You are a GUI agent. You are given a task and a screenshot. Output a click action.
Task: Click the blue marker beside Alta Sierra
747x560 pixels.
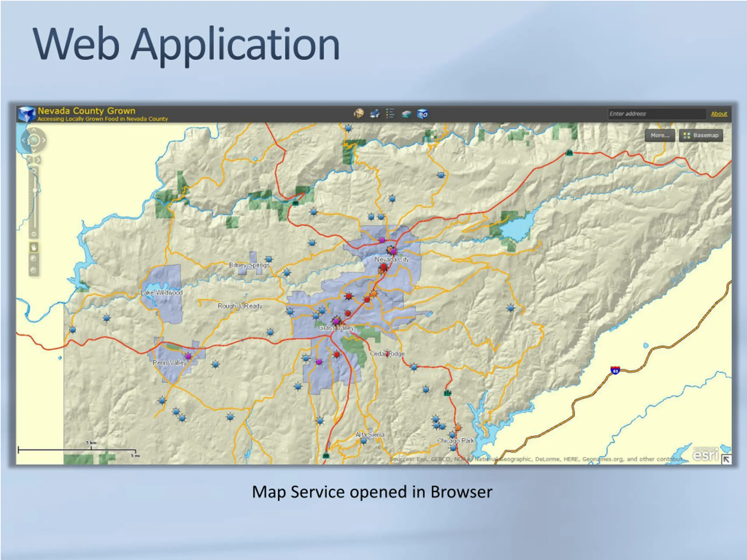click(x=363, y=441)
